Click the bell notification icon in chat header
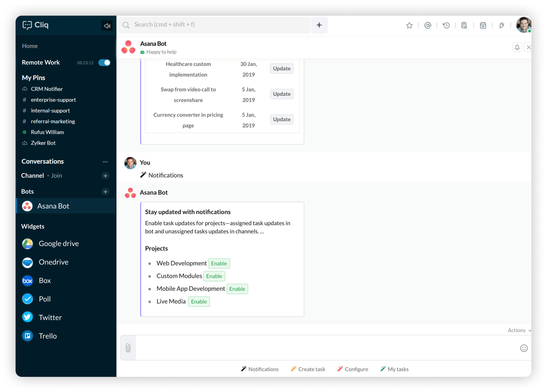 point(517,47)
